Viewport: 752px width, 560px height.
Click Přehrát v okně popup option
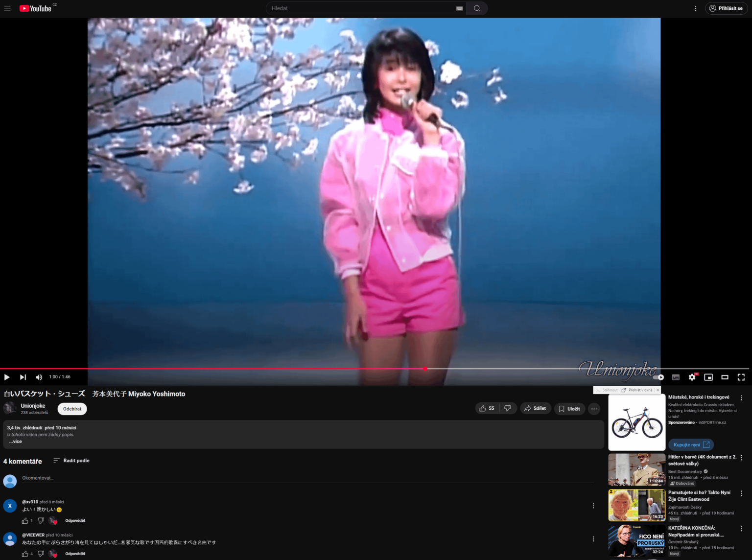click(637, 390)
